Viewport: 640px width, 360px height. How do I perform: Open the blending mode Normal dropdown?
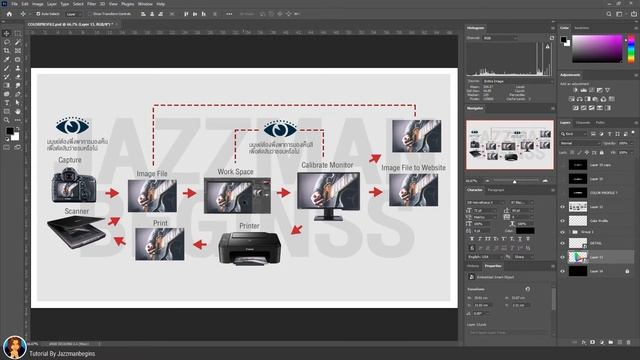pos(580,143)
